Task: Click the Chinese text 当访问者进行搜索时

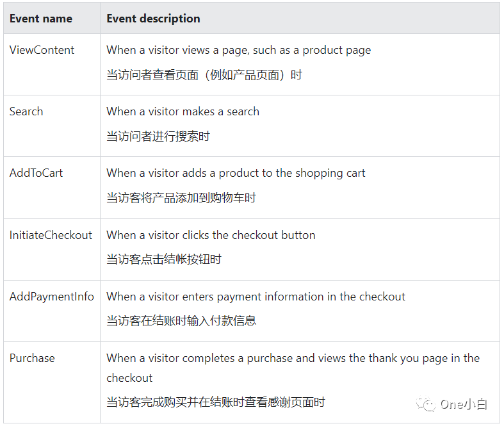Action: (158, 136)
